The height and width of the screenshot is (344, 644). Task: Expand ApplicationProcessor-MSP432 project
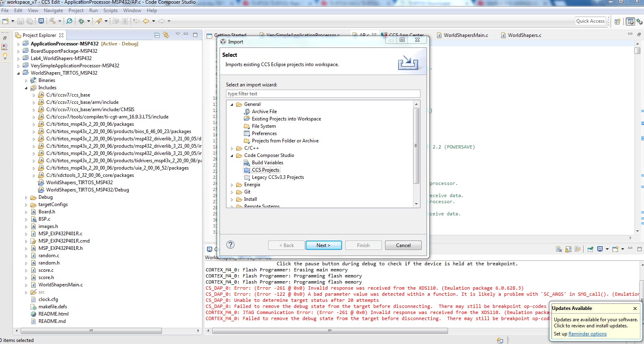18,44
